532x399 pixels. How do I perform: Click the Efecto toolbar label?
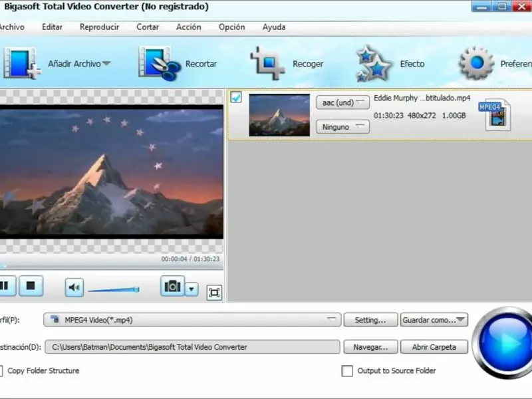click(x=412, y=64)
